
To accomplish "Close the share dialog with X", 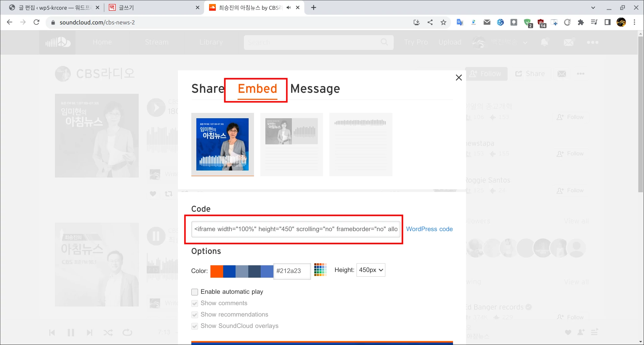I will pos(459,78).
